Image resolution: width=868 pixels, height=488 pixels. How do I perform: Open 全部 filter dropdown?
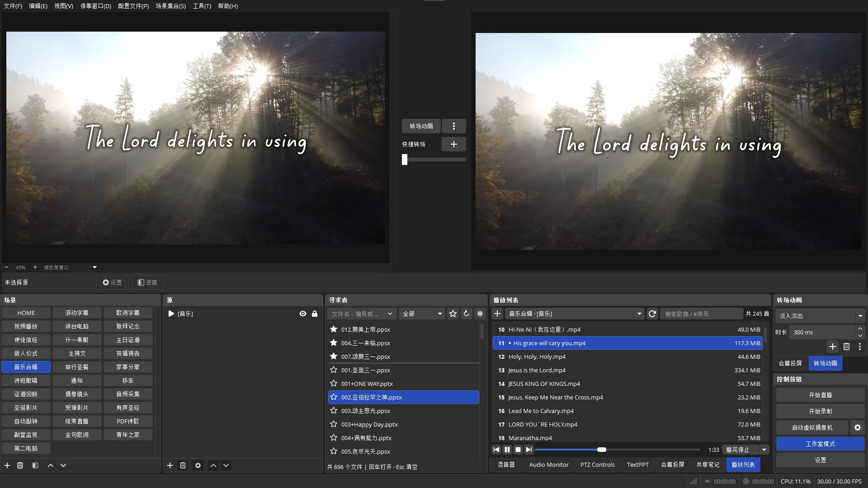point(422,314)
